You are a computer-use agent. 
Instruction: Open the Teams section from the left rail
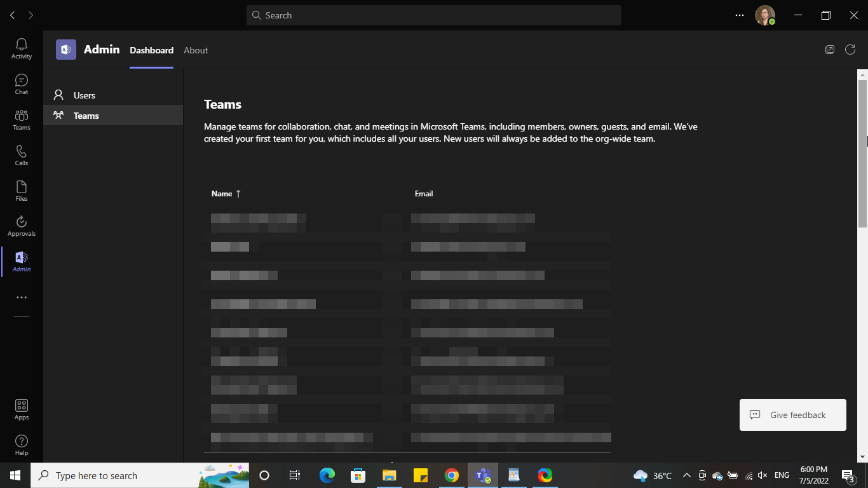[21, 119]
